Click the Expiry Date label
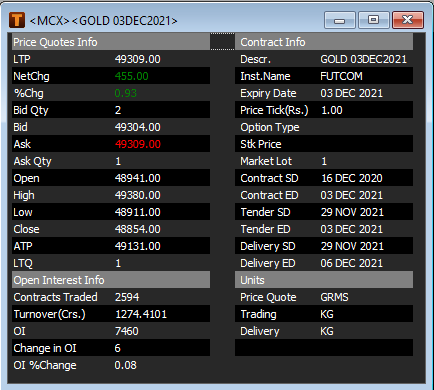The image size is (434, 390). (x=268, y=93)
